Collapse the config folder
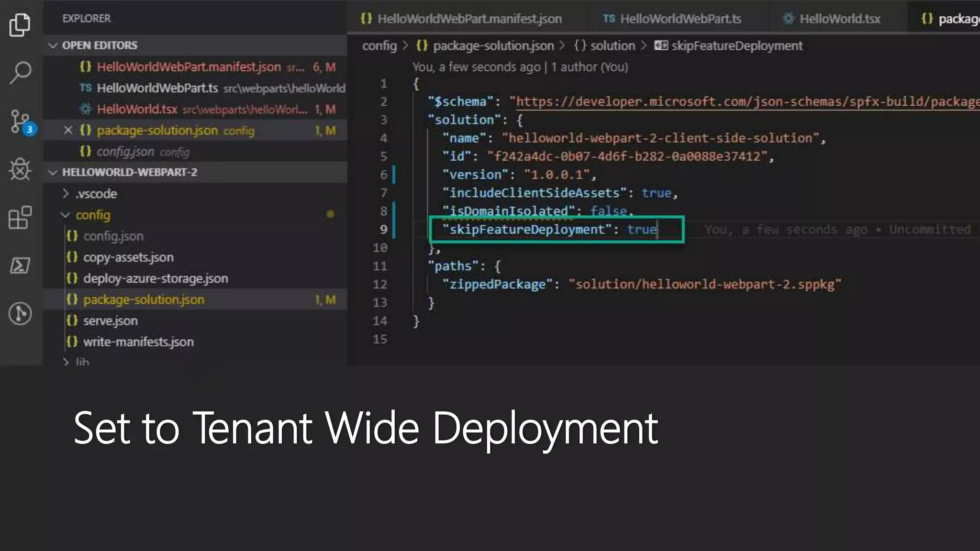This screenshot has height=551, width=980. 66,215
